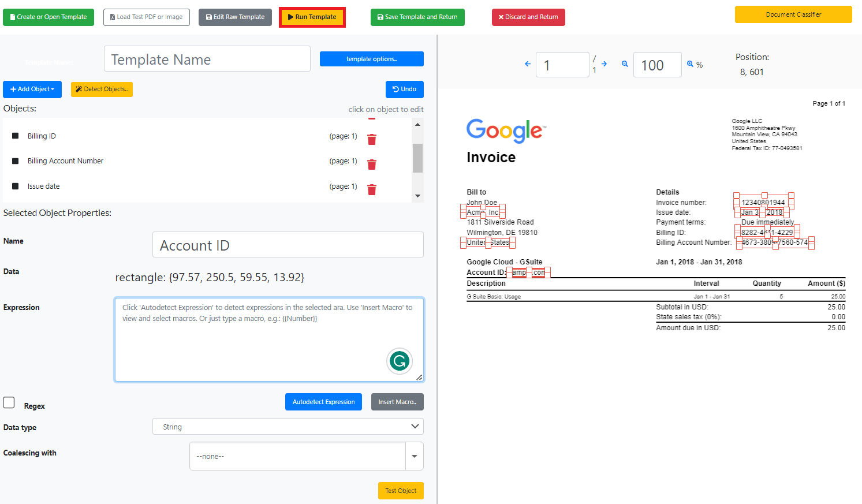Zoom out with the magnifier minus icon
The image size is (862, 504).
(625, 64)
